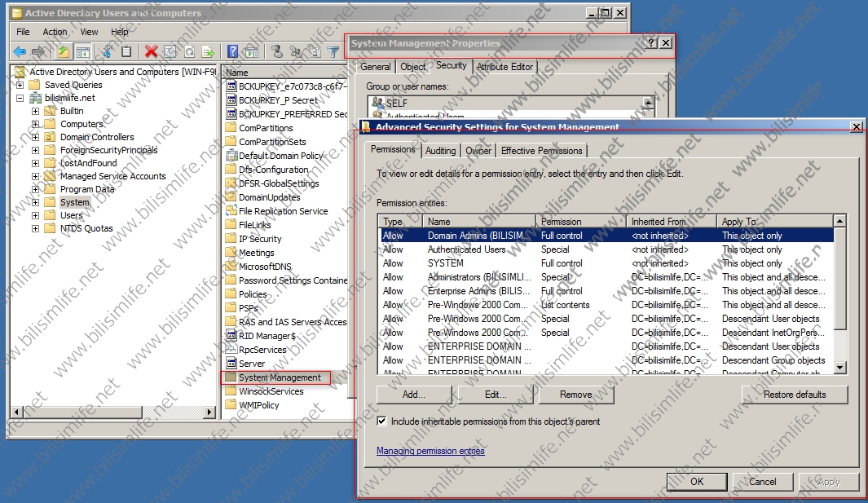Click the Restore defaults button

(795, 395)
